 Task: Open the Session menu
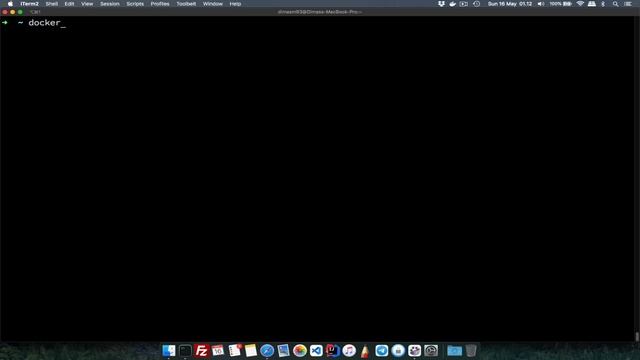110,4
